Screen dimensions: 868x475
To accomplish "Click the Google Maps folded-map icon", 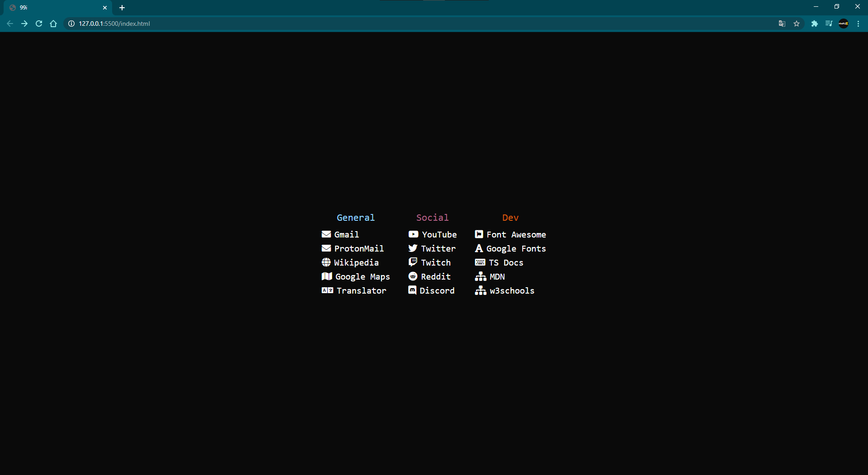I will tap(326, 276).
